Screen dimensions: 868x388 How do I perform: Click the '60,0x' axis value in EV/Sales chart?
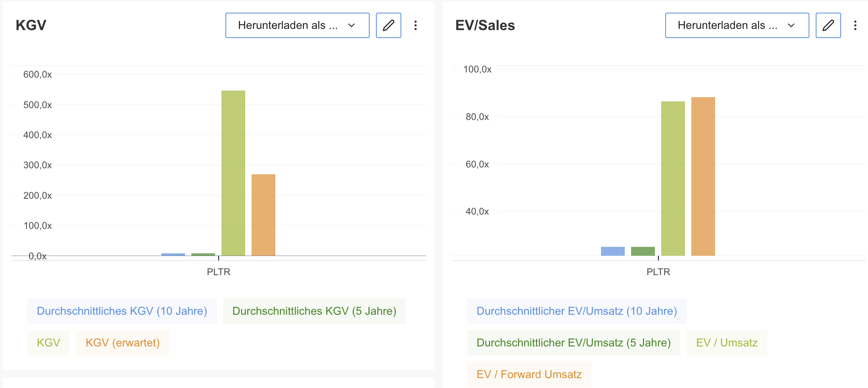point(477,164)
